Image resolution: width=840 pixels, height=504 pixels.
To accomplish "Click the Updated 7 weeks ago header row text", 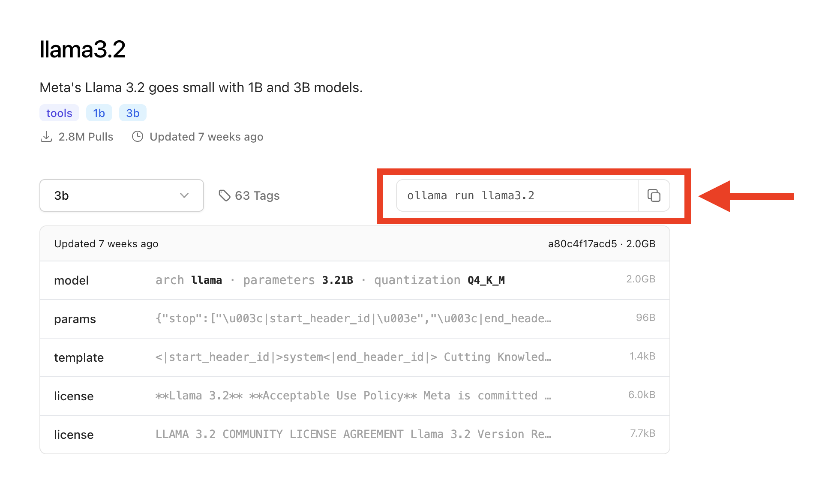I will (106, 244).
